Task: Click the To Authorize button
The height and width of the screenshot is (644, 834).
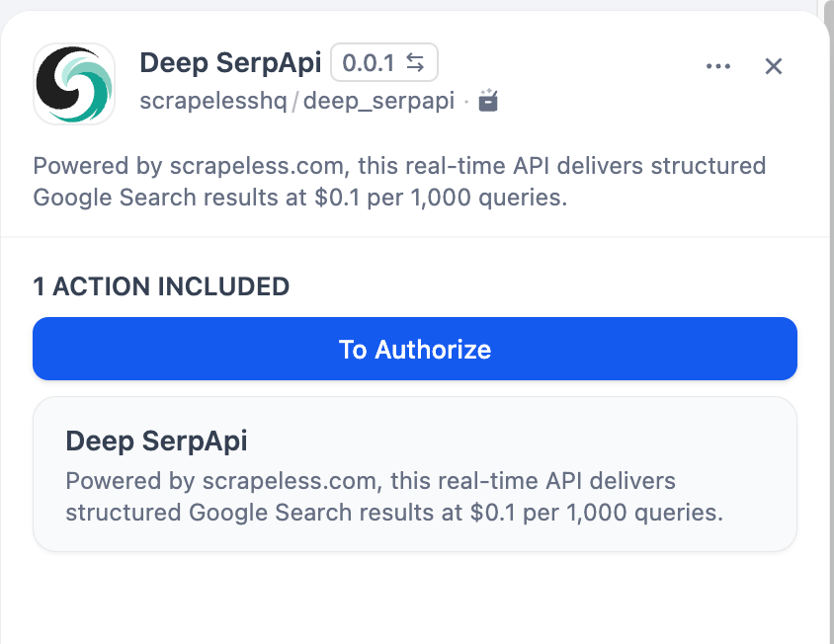Action: pyautogui.click(x=415, y=349)
